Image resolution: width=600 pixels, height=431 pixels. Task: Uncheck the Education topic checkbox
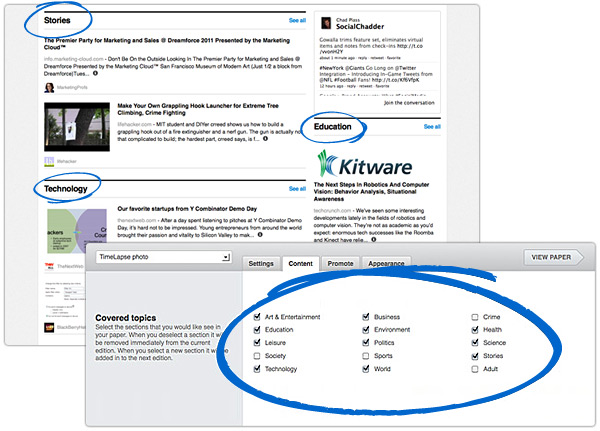tap(257, 330)
